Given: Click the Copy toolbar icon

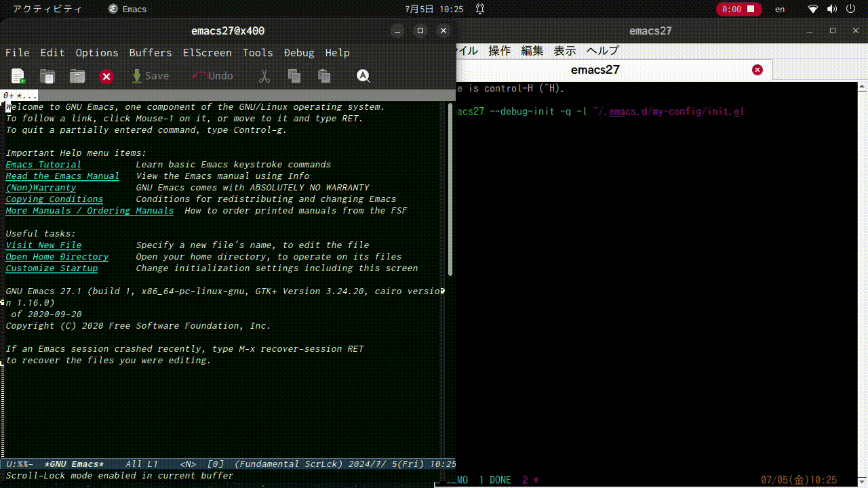Looking at the screenshot, I should tap(294, 76).
